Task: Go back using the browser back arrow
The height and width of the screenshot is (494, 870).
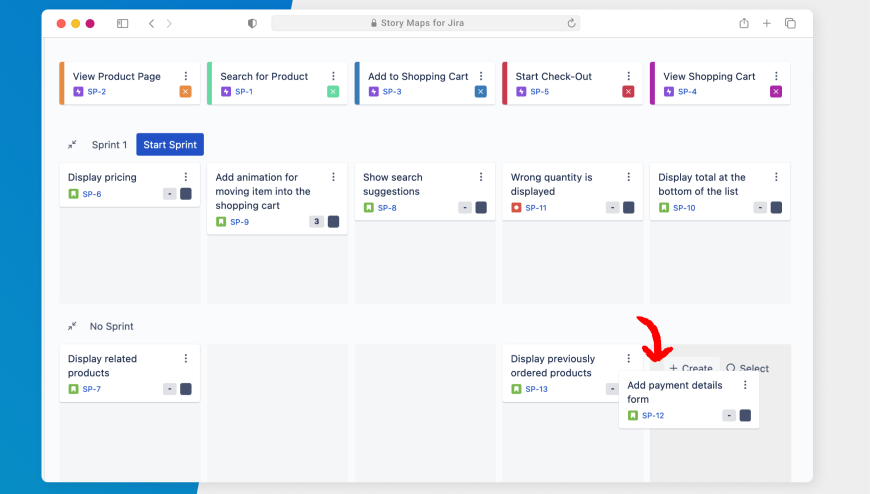Action: click(151, 23)
